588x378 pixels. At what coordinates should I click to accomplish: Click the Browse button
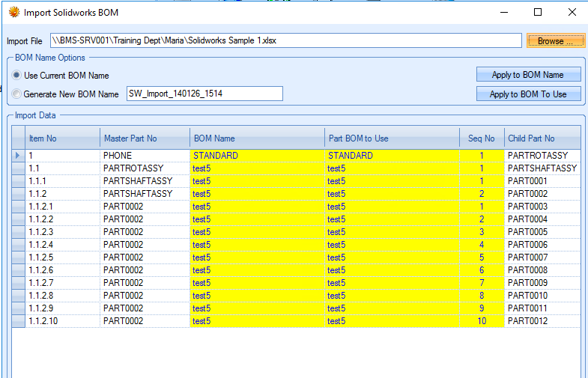554,40
